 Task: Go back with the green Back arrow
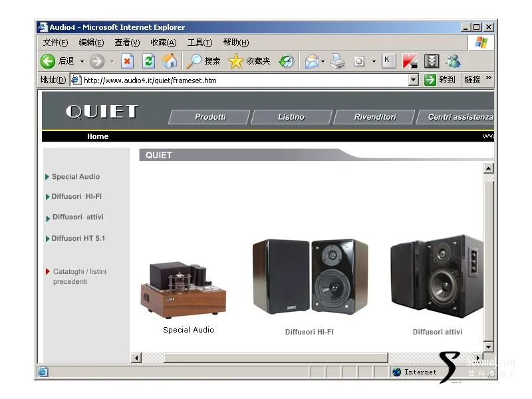(x=47, y=61)
